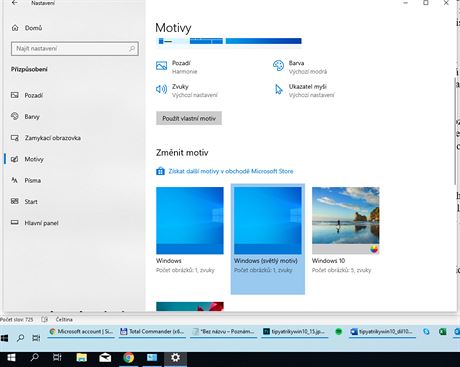Image resolution: width=460 pixels, height=367 pixels.
Task: Switch to the tipyatrikywin10_15.jp... Photoshop taskbar button
Action: click(295, 332)
